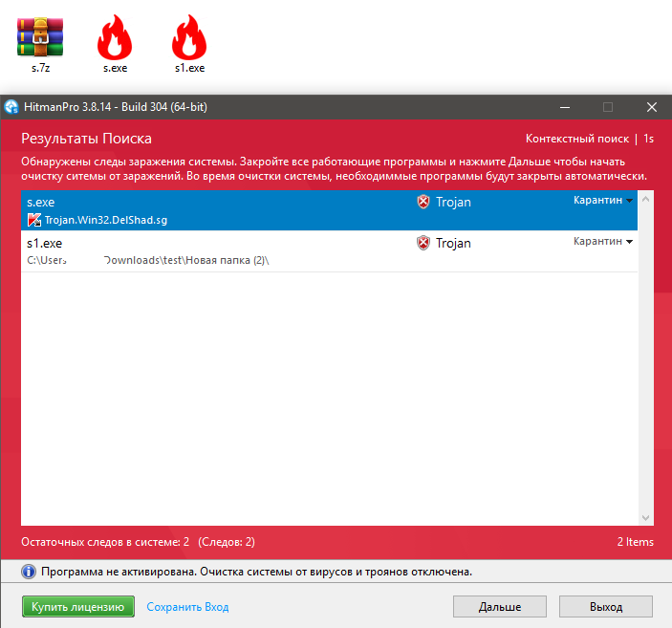Screen dimensions: 672x628
Task: Click the Остаточных следов в системе: 2 text
Action: pyautogui.click(x=105, y=542)
